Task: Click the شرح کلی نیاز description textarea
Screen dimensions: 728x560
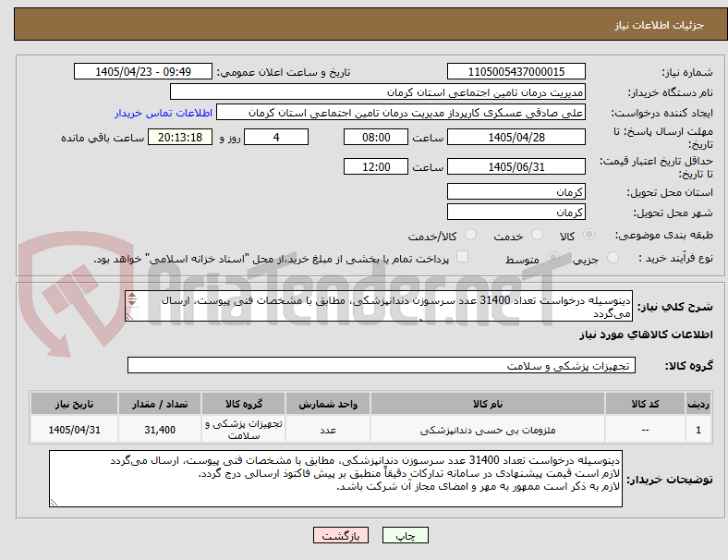Action: point(379,306)
